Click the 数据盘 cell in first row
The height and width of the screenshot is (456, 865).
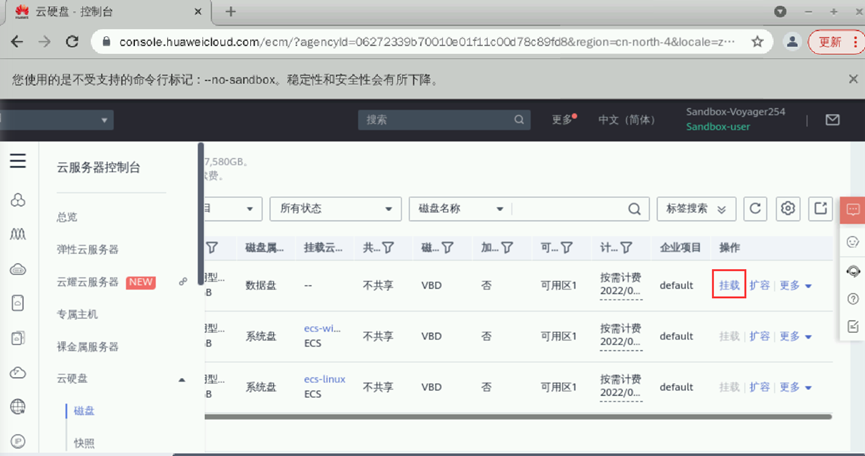pos(261,286)
